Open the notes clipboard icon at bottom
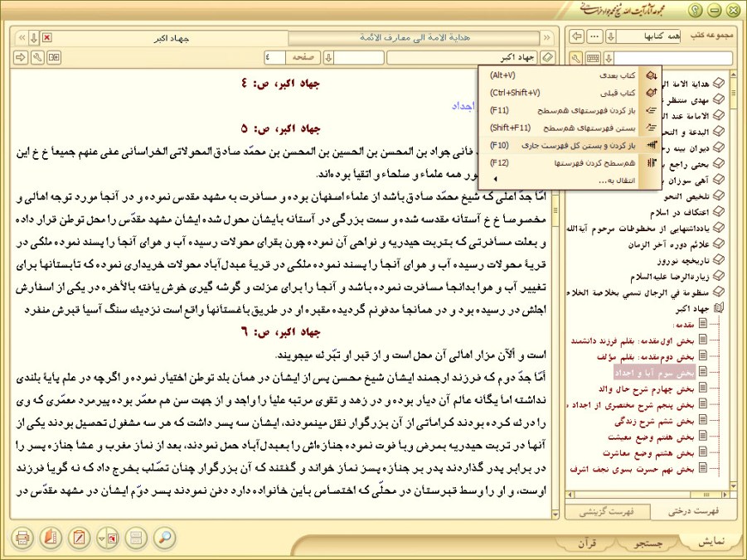The image size is (747, 560). tap(79, 538)
